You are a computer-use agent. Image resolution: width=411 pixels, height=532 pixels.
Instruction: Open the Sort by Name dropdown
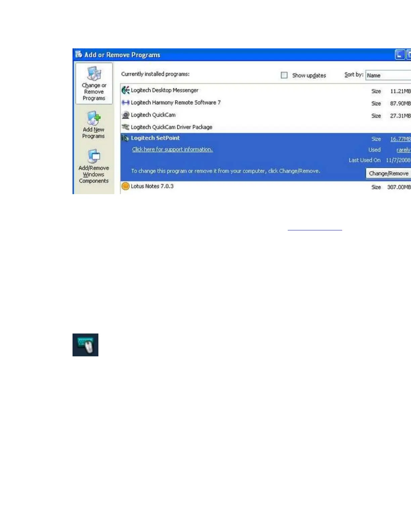388,75
